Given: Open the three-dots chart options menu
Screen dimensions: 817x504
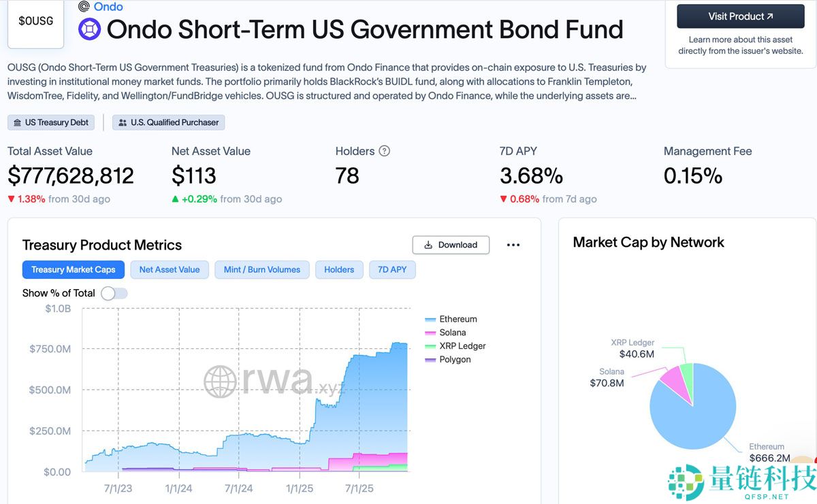Looking at the screenshot, I should click(513, 245).
